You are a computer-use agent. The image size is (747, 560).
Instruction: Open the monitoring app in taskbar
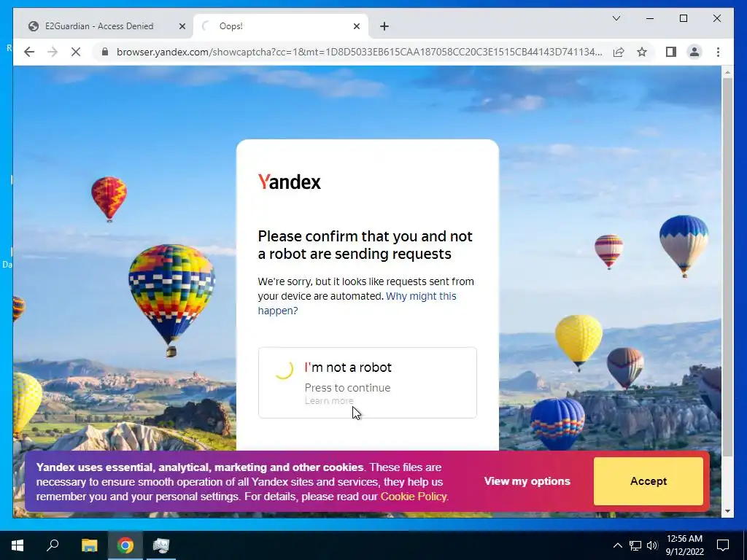click(161, 545)
